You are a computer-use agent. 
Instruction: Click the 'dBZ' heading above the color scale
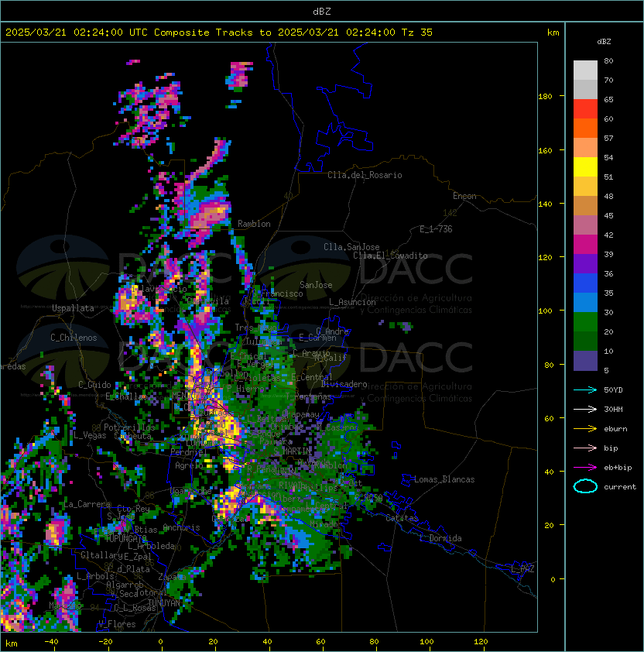coord(604,42)
